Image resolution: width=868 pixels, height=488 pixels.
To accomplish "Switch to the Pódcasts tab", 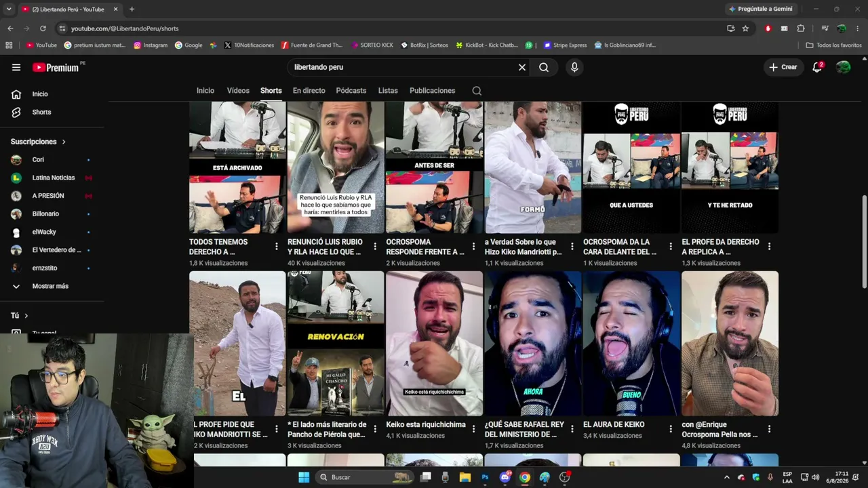I will (351, 91).
